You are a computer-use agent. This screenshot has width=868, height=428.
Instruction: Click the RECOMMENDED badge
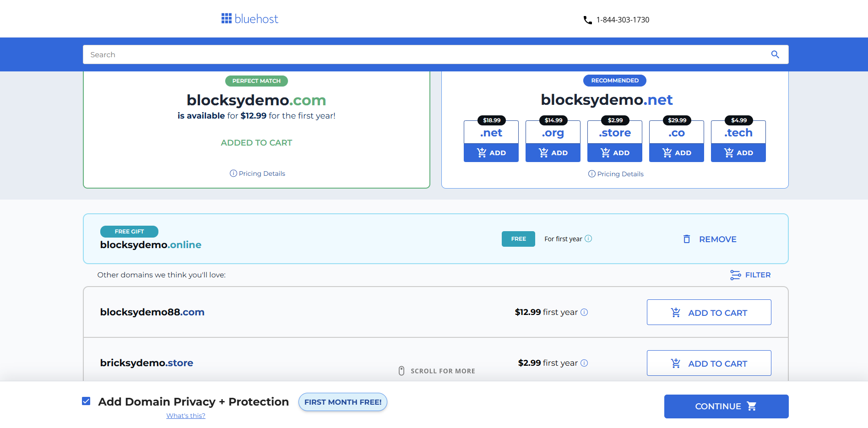point(615,81)
